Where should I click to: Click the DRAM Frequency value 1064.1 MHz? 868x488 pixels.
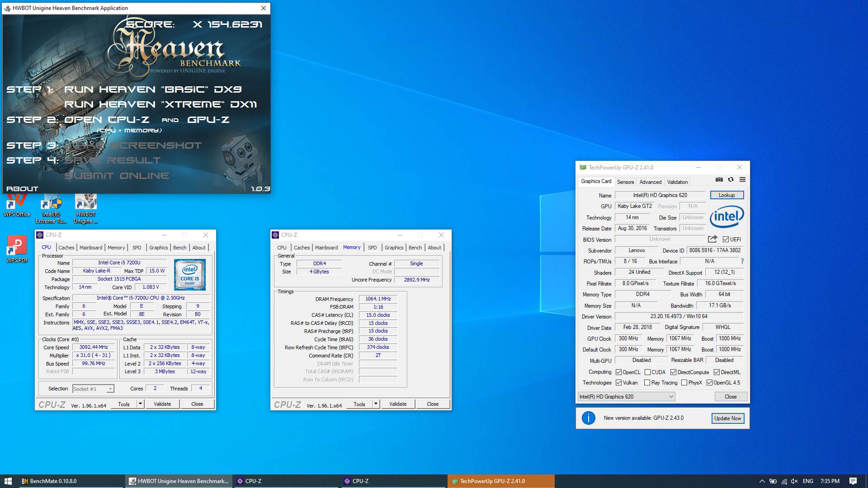coord(378,299)
